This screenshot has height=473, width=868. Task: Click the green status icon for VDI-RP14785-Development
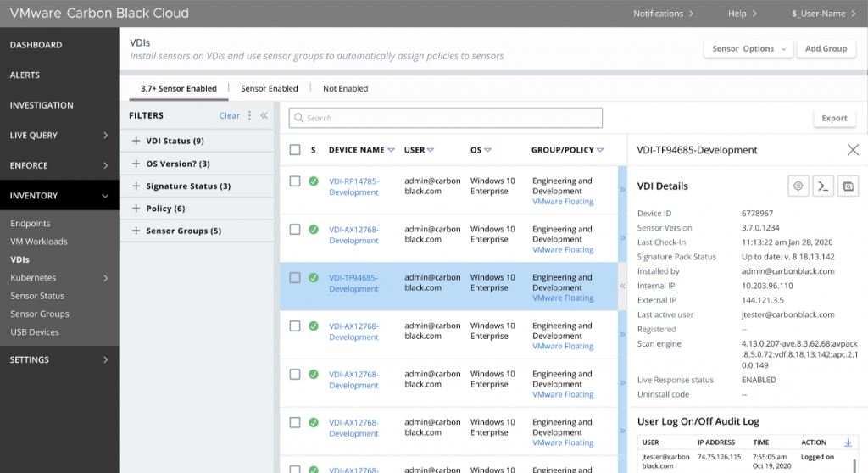(314, 181)
